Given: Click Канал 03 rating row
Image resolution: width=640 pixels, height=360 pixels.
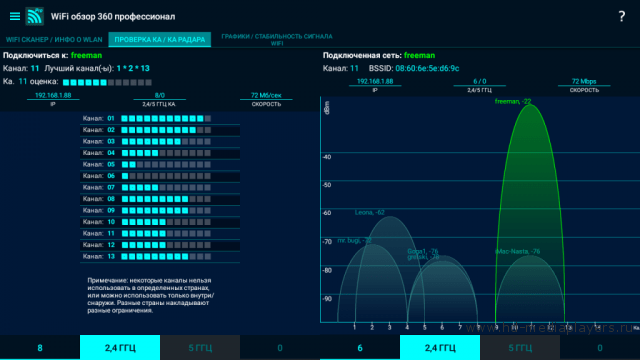Looking at the screenshot, I should pyautogui.click(x=160, y=141).
